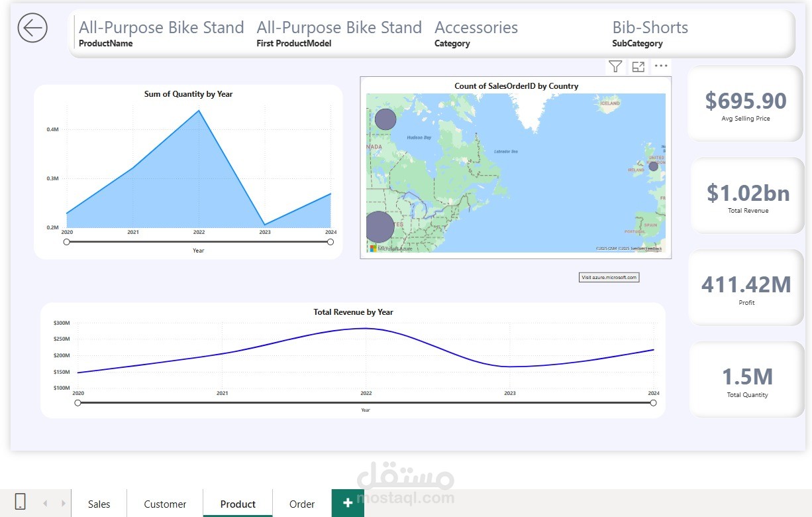Switch to mobile layout view icon
The height and width of the screenshot is (517, 812).
20,503
